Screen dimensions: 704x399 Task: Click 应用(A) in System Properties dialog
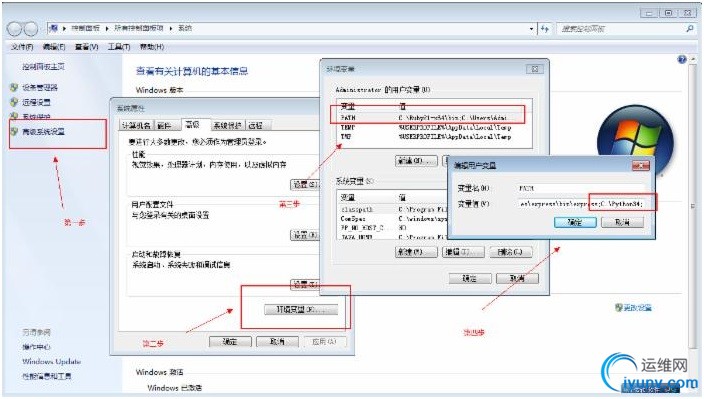(324, 342)
